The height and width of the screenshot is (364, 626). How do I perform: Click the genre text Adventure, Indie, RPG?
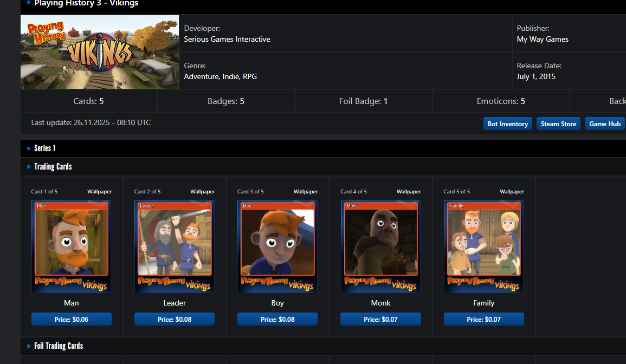220,76
